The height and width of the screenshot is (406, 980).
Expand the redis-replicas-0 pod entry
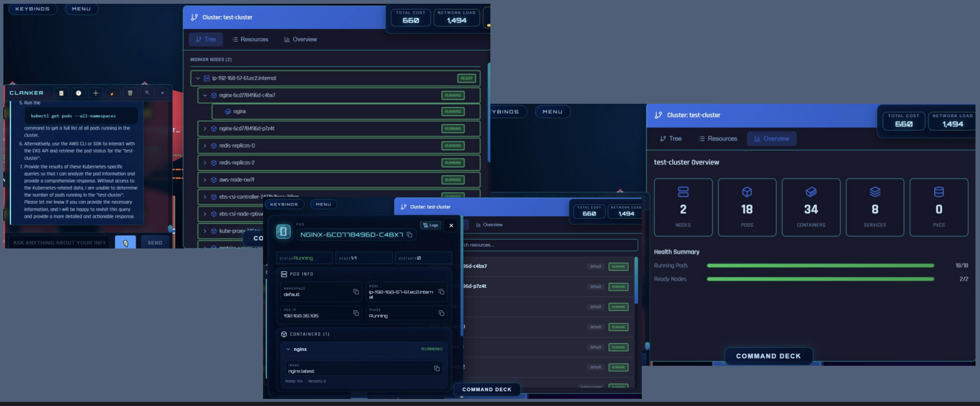(205, 145)
